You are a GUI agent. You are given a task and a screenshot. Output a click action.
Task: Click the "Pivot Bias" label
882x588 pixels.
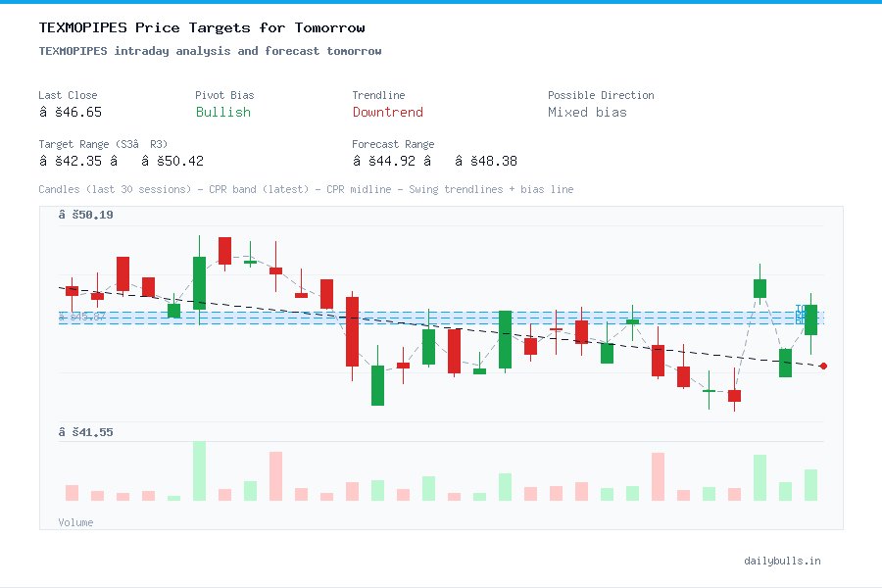point(224,95)
